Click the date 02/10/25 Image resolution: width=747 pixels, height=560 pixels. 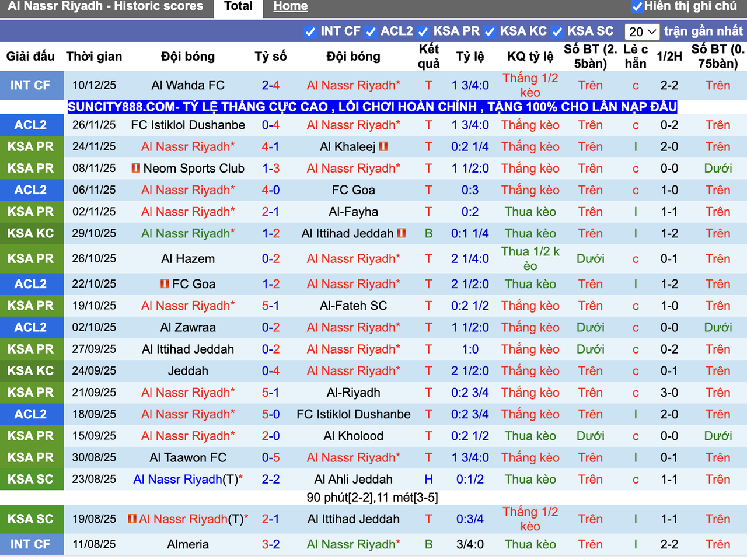[x=94, y=327]
